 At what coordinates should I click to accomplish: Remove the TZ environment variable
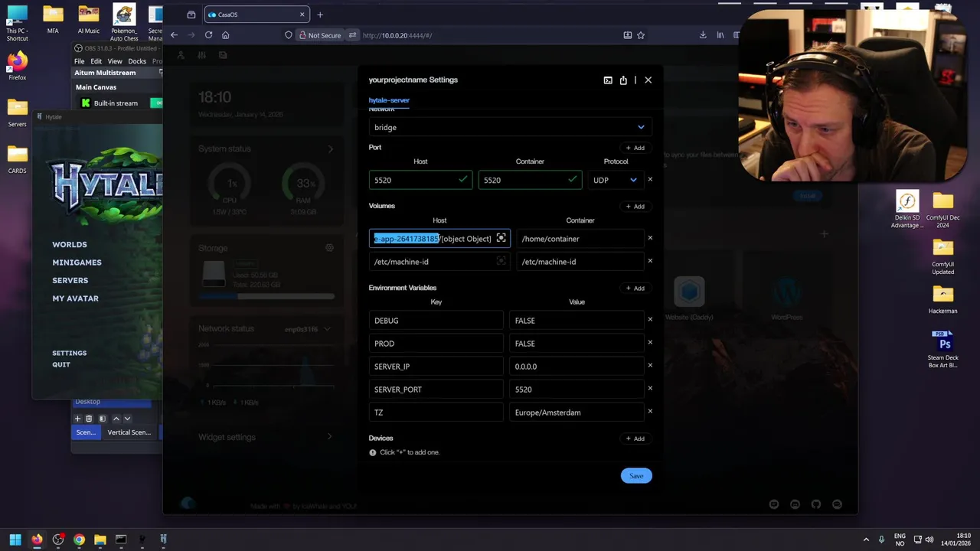[650, 412]
